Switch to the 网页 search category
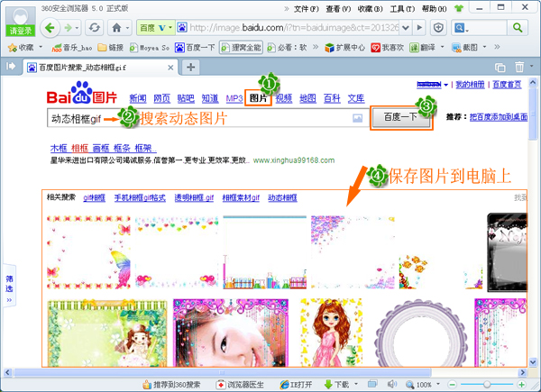The height and width of the screenshot is (392, 541). pyautogui.click(x=161, y=98)
